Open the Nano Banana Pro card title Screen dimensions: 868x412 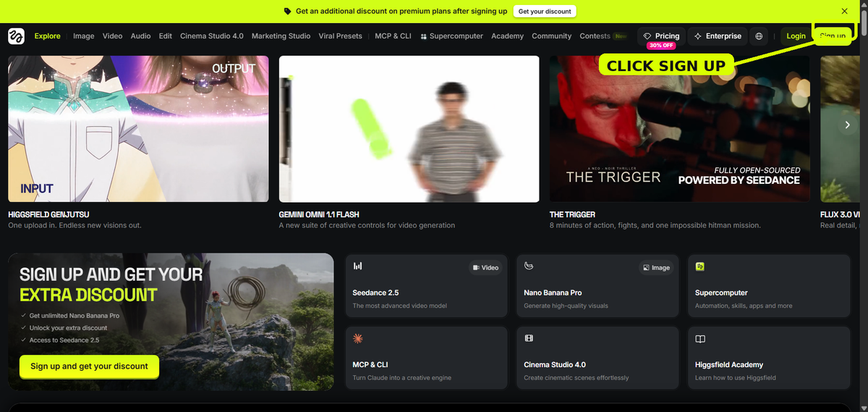[x=553, y=293]
